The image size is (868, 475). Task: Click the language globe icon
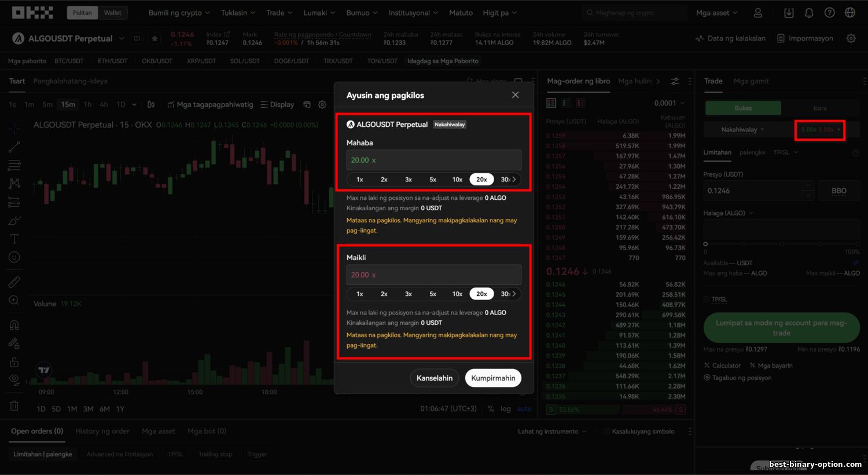[850, 13]
